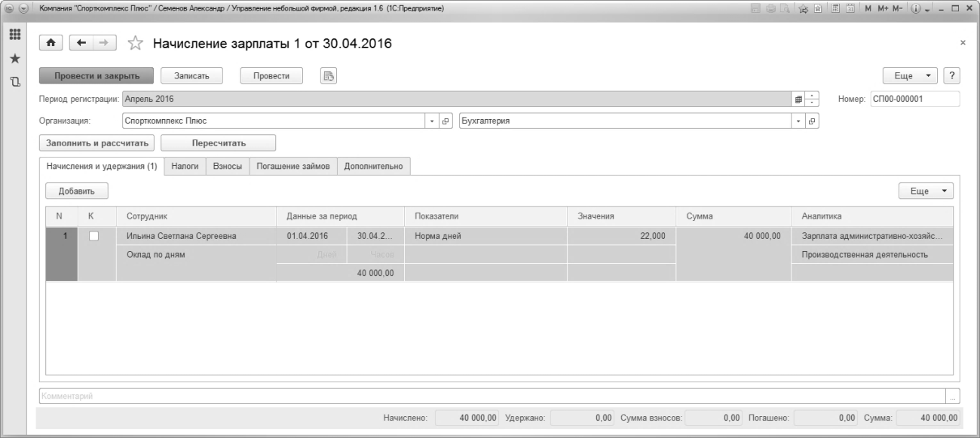Open document movements report icon

pyautogui.click(x=328, y=75)
